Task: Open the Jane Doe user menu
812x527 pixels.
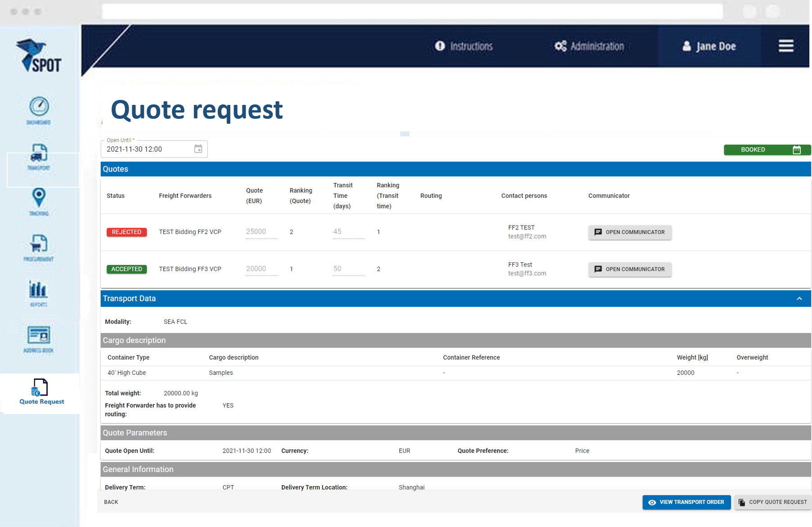Action: [x=709, y=46]
